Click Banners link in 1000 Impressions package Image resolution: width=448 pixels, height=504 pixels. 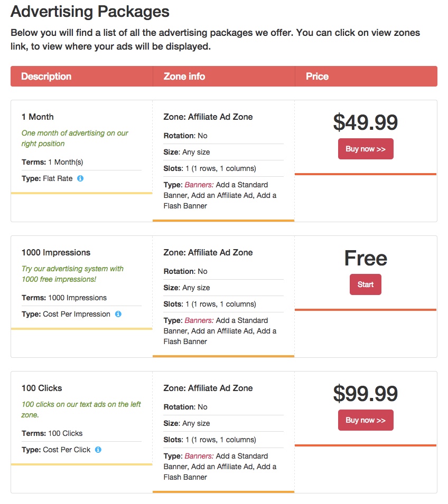pyautogui.click(x=199, y=320)
